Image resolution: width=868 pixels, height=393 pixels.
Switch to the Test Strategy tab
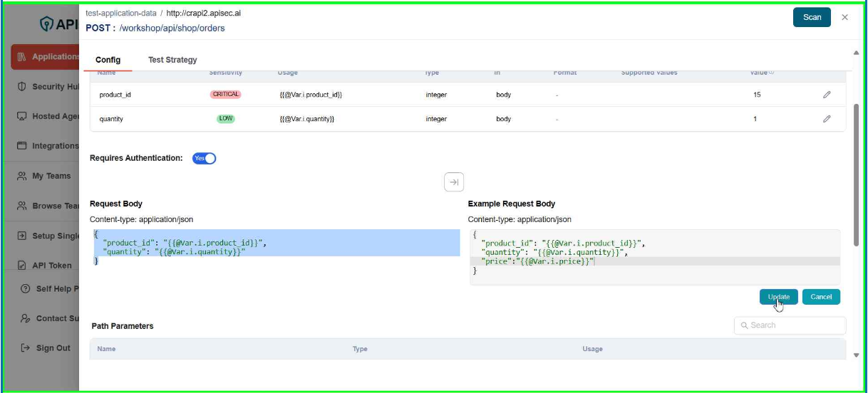172,60
